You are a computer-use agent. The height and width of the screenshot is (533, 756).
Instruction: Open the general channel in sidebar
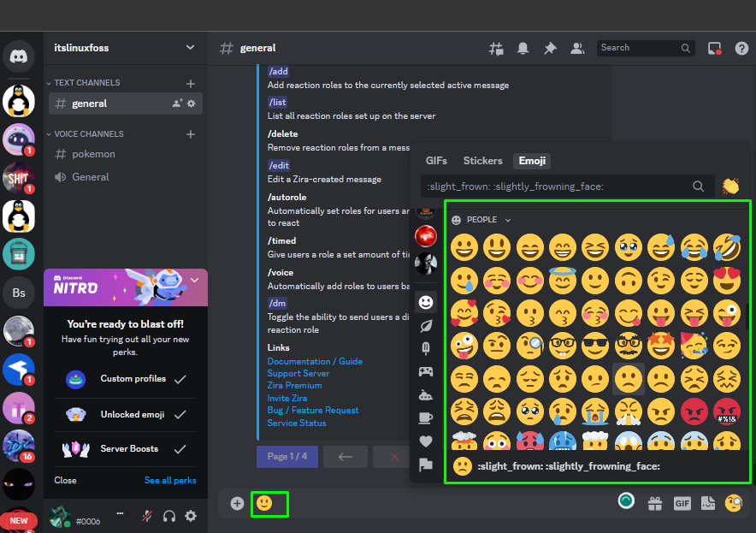[126, 104]
